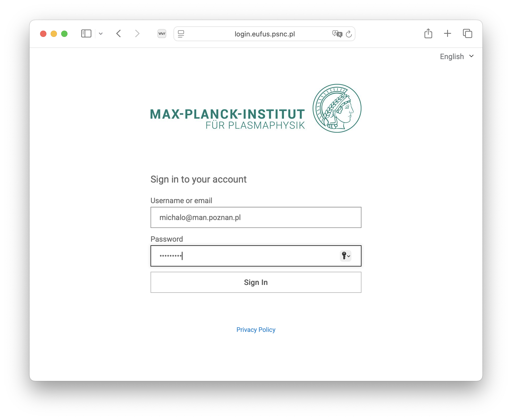This screenshot has width=512, height=420.
Task: Go forward with the forward arrow
Action: pyautogui.click(x=137, y=34)
